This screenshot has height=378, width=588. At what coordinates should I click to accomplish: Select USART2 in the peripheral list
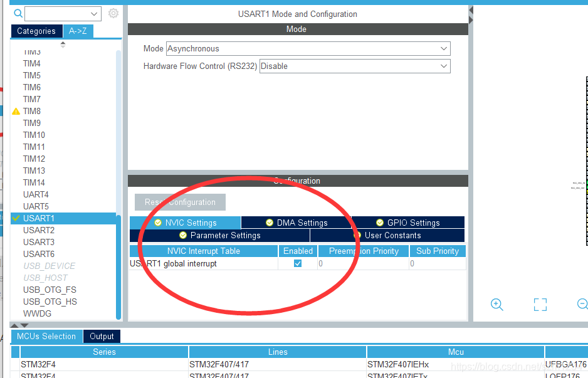tap(38, 230)
